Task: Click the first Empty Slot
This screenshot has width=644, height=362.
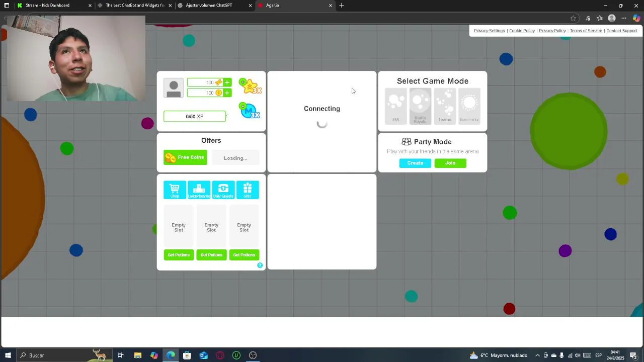Action: click(179, 227)
